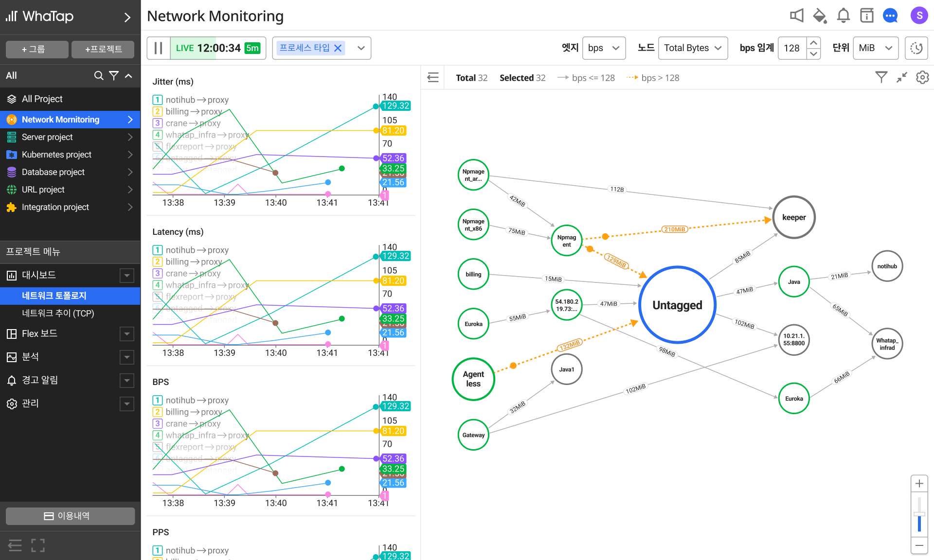Open the notifications bell icon

(x=843, y=16)
